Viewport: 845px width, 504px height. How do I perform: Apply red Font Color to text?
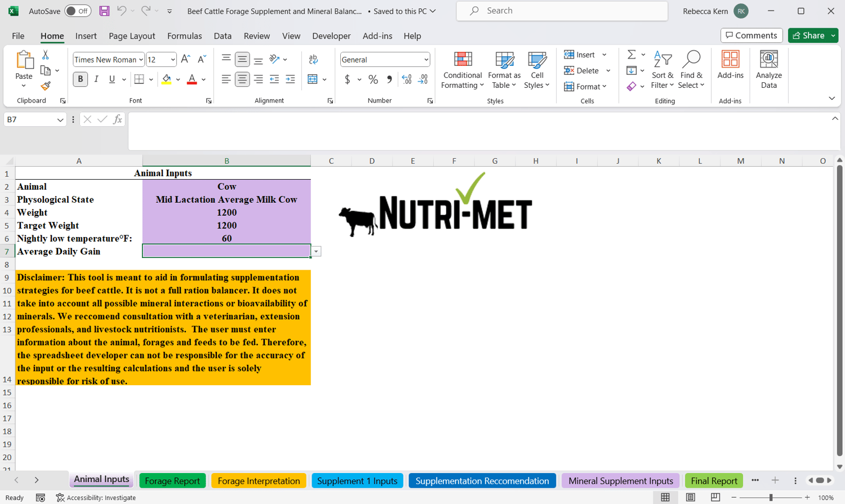click(192, 79)
